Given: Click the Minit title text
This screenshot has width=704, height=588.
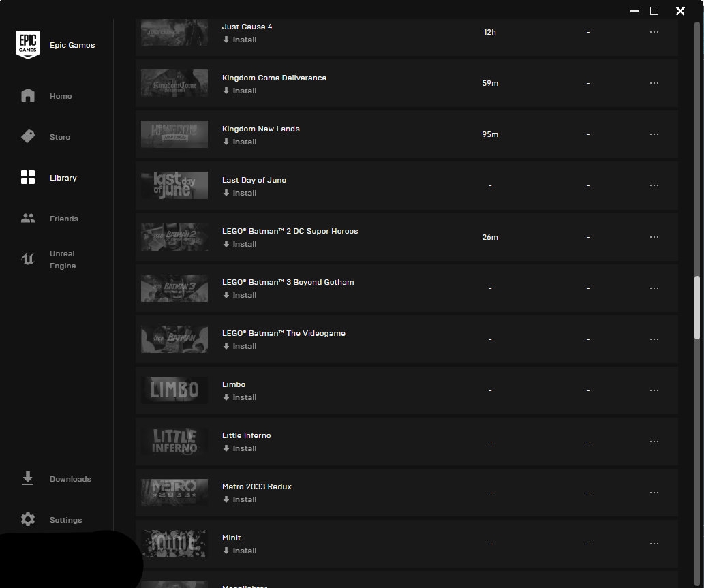Looking at the screenshot, I should [x=232, y=538].
